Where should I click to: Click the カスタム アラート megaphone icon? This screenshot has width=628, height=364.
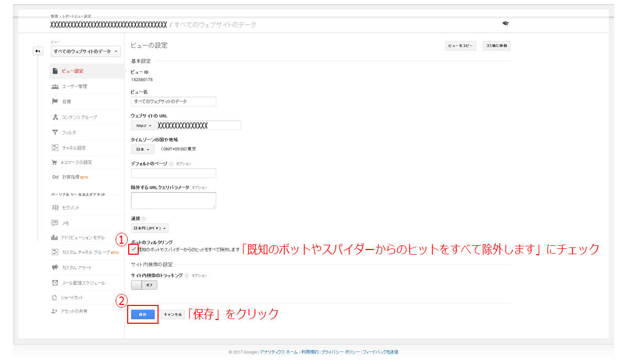pos(55,267)
